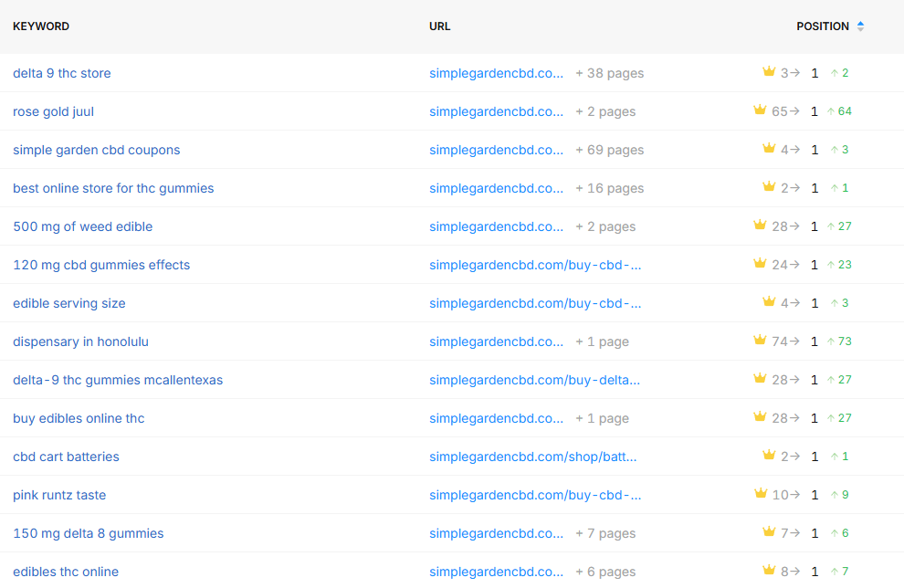The width and height of the screenshot is (904, 588).
Task: Open the 'rose gold juul' keyword link
Action: pos(53,111)
